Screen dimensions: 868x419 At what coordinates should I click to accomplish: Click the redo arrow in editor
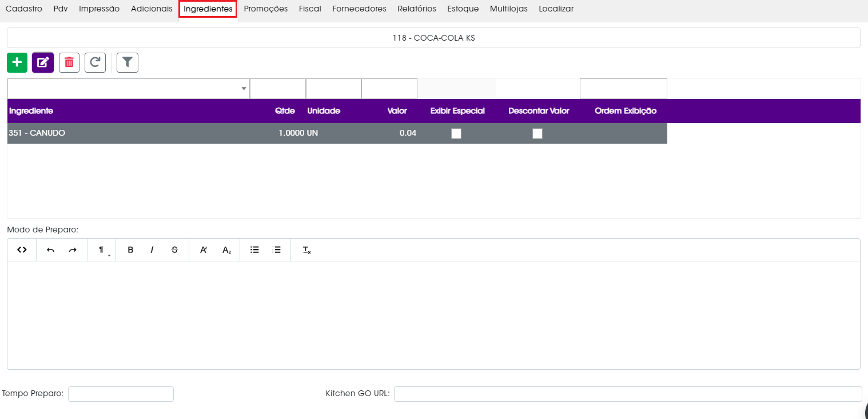point(73,250)
